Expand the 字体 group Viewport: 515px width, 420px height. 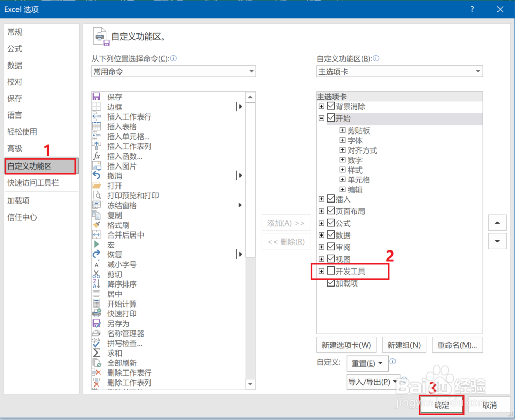coord(342,140)
